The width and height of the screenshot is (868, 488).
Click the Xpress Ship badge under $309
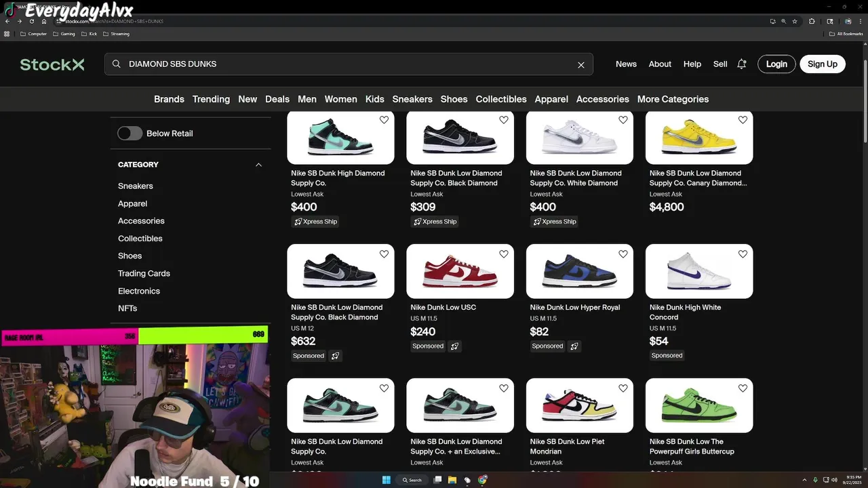435,222
